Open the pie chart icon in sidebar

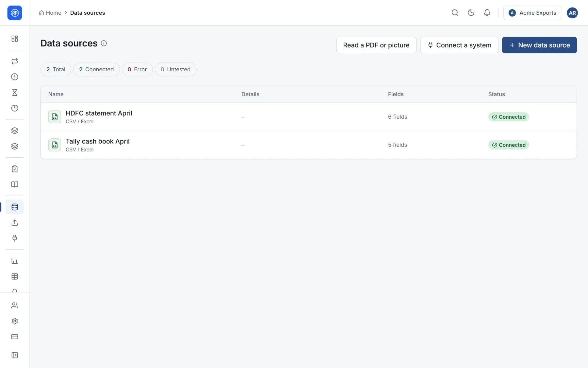point(15,108)
